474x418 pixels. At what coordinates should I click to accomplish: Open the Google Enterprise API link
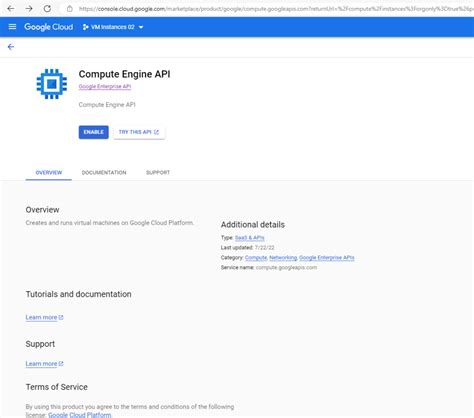pos(105,87)
